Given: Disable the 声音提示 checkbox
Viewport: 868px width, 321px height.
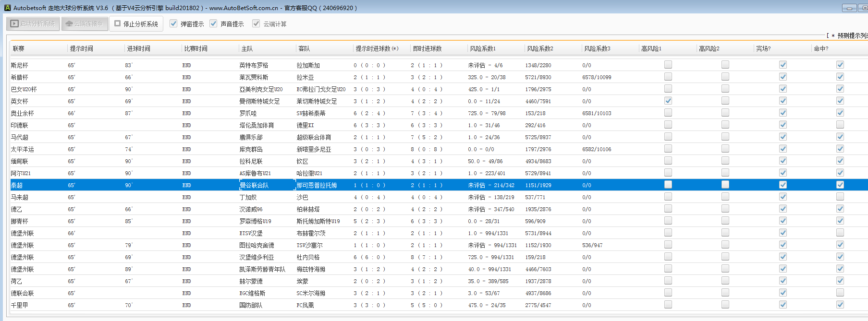Looking at the screenshot, I should click(214, 24).
